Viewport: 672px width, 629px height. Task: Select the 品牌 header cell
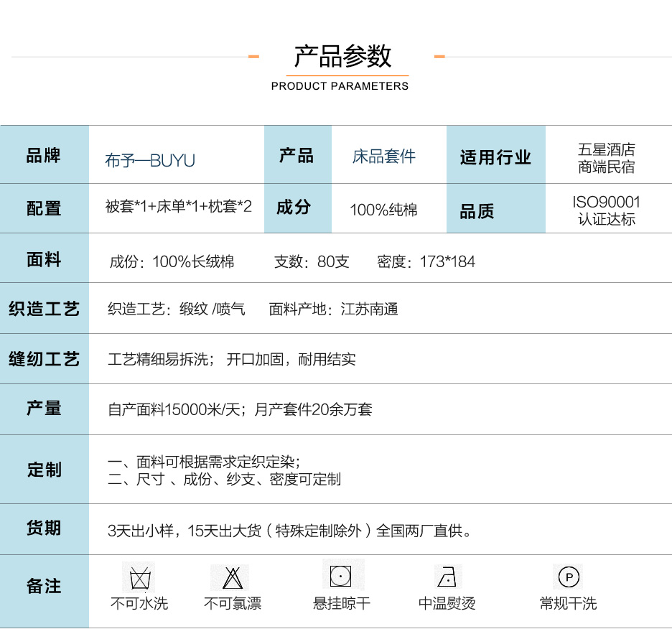[44, 155]
